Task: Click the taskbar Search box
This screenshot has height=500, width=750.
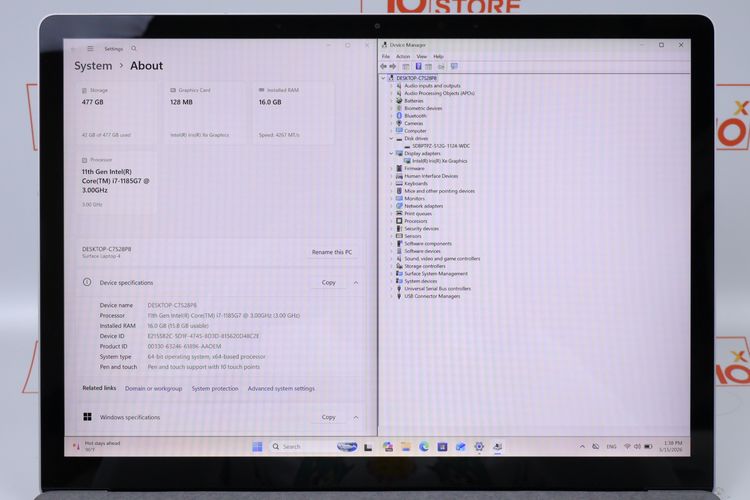Action: pyautogui.click(x=302, y=446)
